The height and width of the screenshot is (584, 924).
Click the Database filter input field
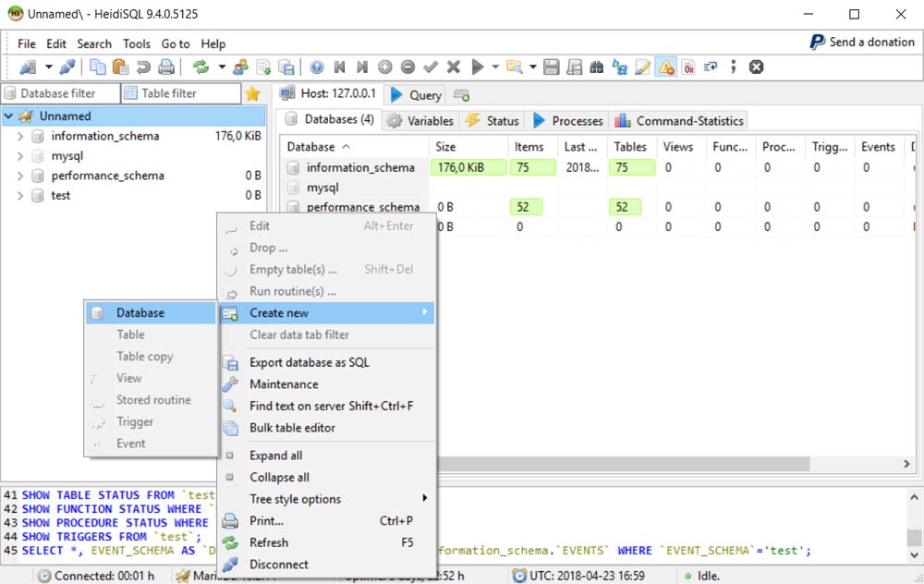pos(61,93)
